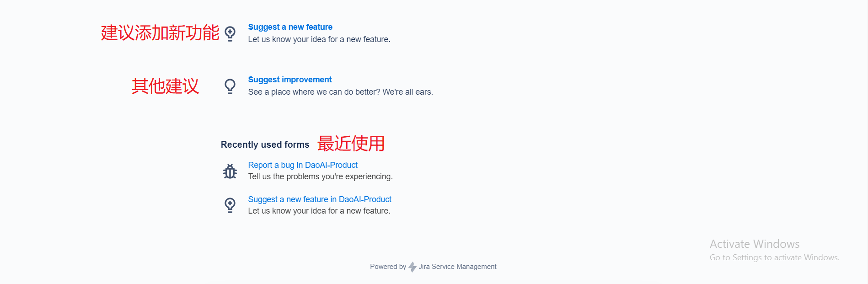Click the Jira Service Management lightning bolt logo
The image size is (868, 284).
coord(413,267)
